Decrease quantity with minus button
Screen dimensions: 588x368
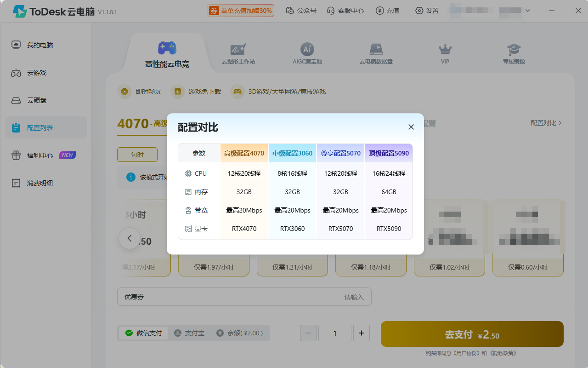coord(308,333)
